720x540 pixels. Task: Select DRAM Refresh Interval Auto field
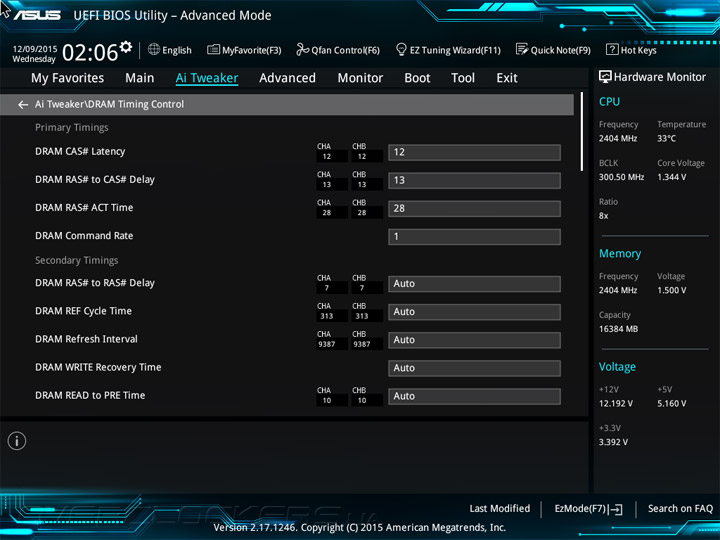474,340
